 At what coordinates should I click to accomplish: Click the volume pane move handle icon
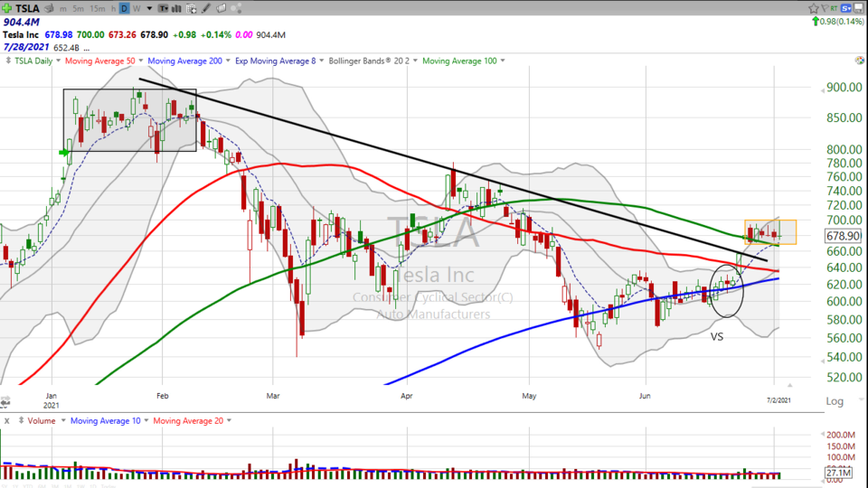(x=21, y=420)
